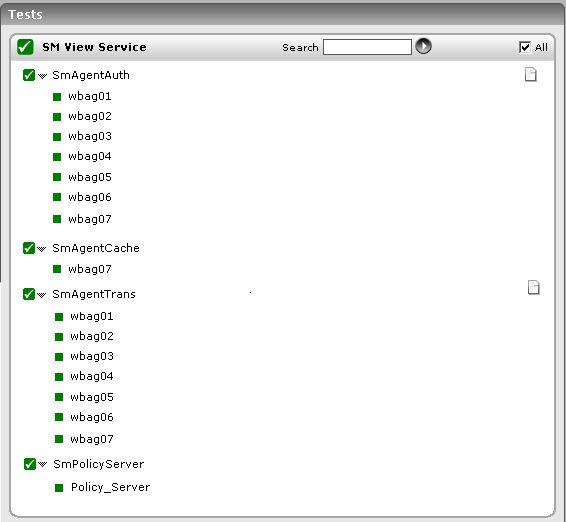Collapse the SmAgentAuth group arrow
This screenshot has width=566, height=522.
pyautogui.click(x=42, y=76)
